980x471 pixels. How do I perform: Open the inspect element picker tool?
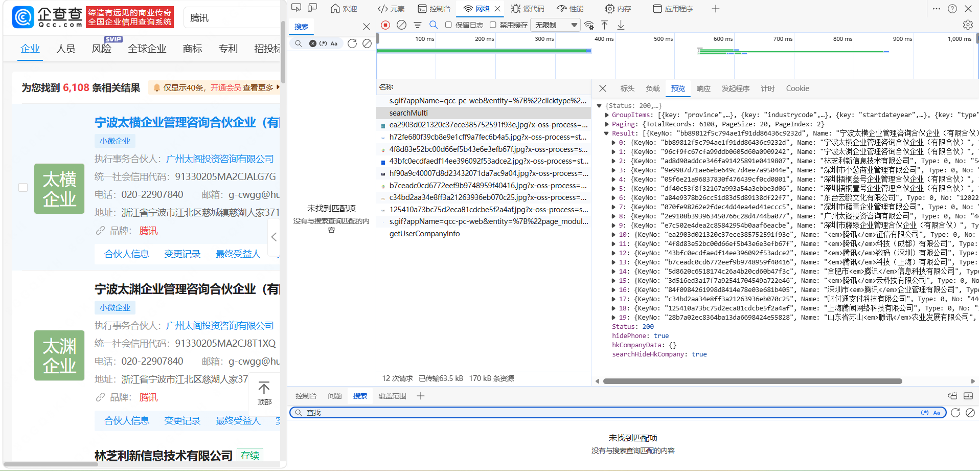[x=297, y=8]
